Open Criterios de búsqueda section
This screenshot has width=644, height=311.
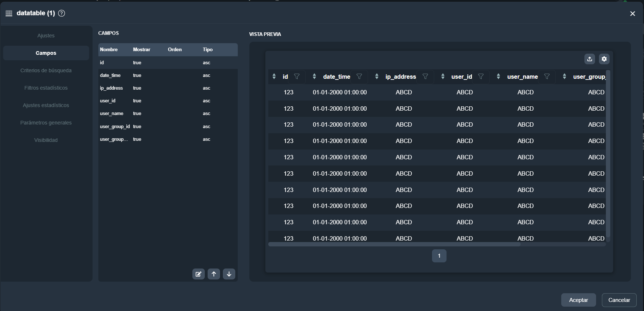[46, 70]
